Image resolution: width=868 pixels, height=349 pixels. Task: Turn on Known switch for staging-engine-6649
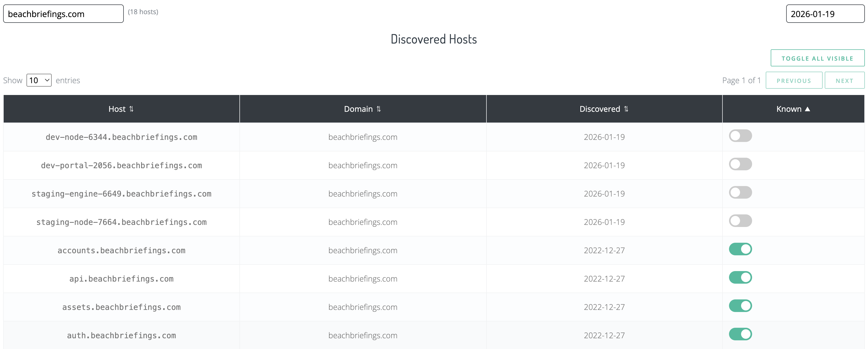(x=740, y=193)
